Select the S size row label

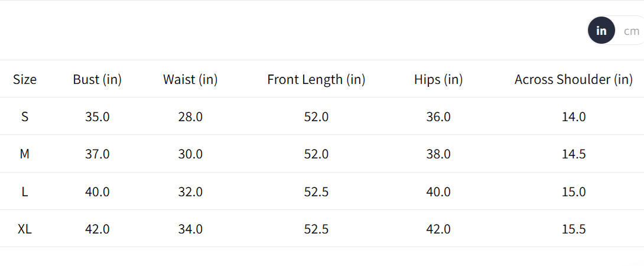pos(25,117)
